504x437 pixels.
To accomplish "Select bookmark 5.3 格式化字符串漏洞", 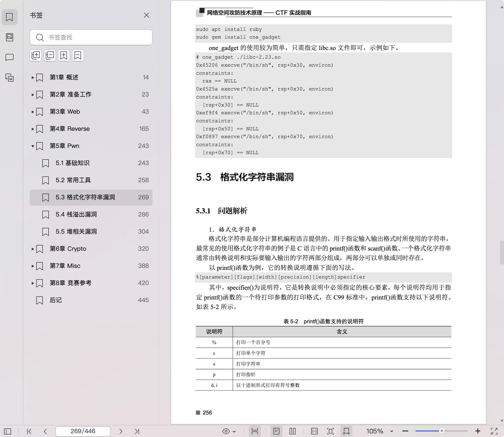I will [x=91, y=197].
